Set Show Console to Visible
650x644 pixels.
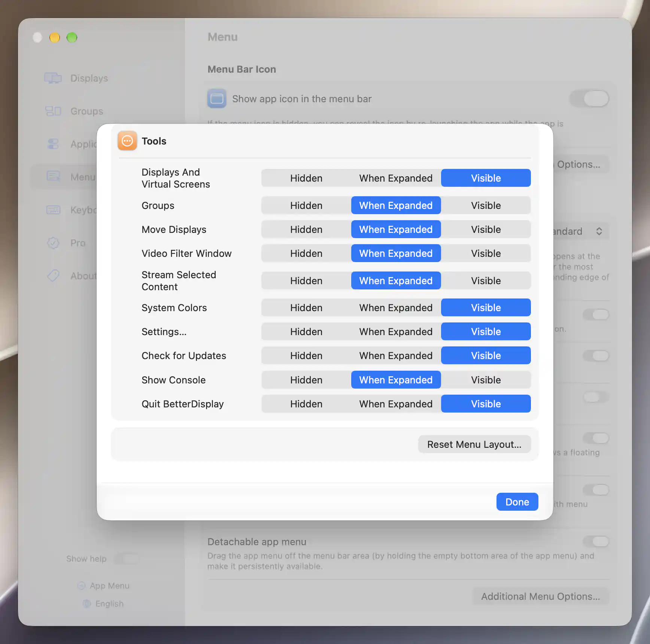point(486,380)
